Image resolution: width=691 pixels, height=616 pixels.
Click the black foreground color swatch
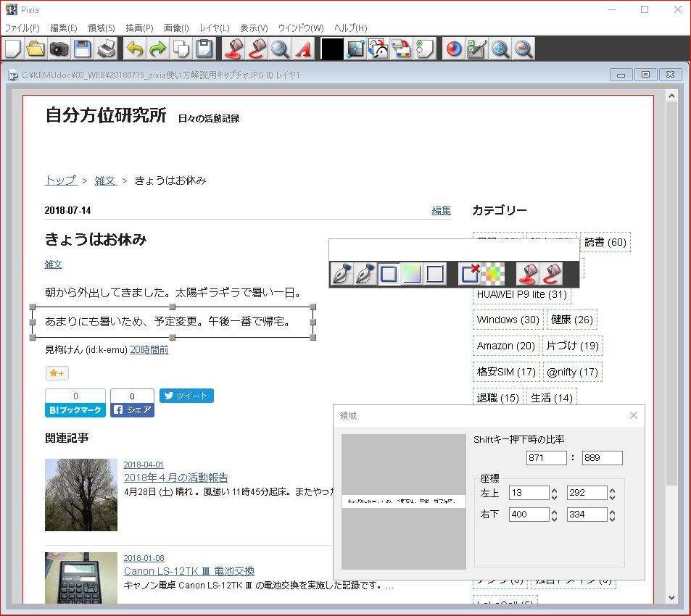click(x=331, y=49)
